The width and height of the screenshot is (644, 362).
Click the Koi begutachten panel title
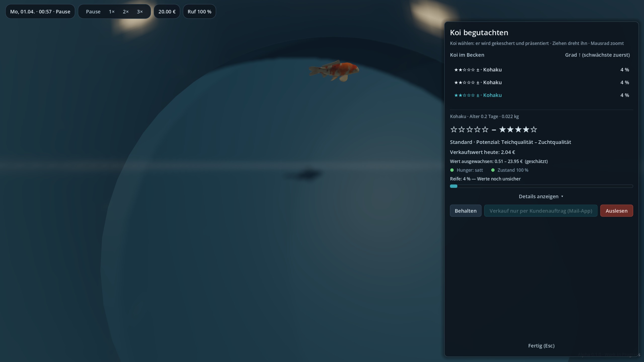pos(479,32)
